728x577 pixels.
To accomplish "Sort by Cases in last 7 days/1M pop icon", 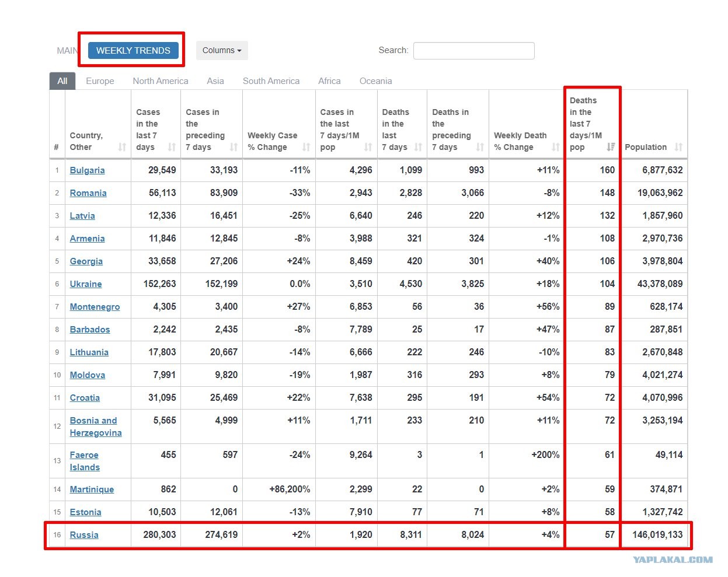I will [x=368, y=147].
